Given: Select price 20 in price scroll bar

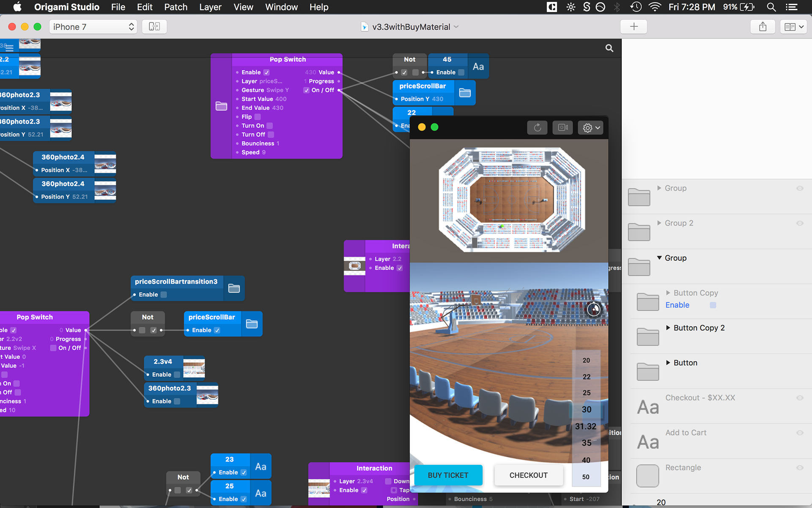Looking at the screenshot, I should [x=586, y=360].
